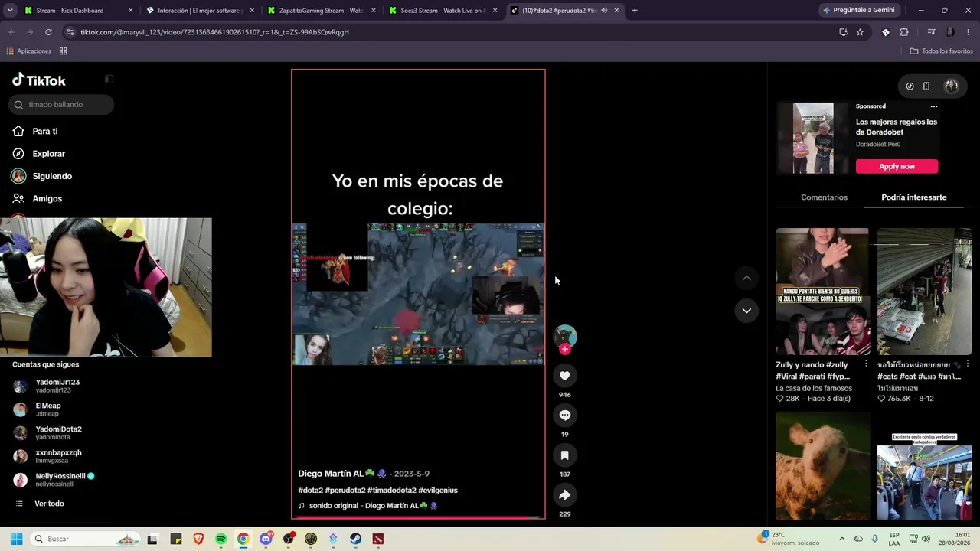980x551 pixels.
Task: Open Steam from the taskbar
Action: (x=355, y=539)
